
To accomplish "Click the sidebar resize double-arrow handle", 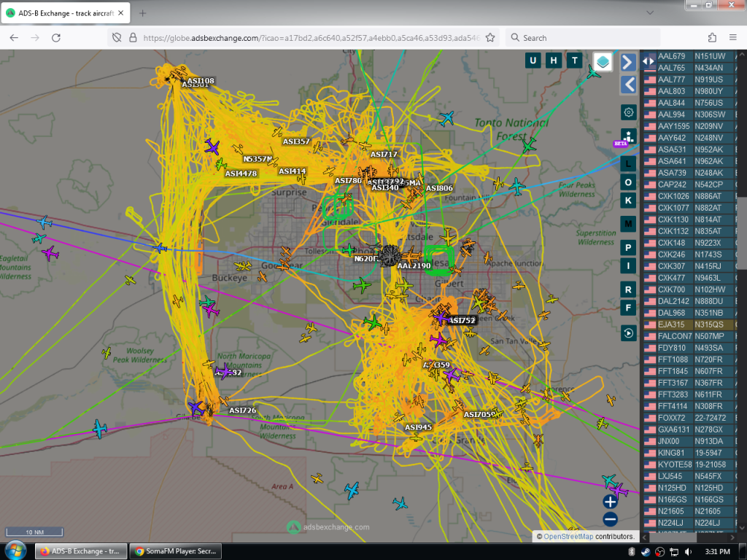I will [648, 61].
